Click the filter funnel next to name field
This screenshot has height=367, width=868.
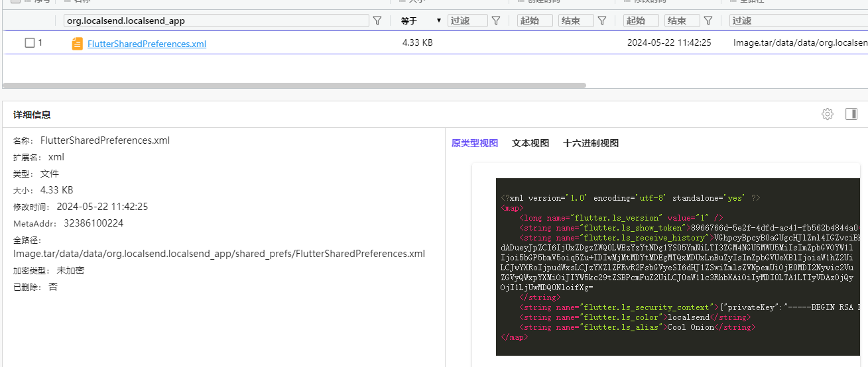point(377,21)
